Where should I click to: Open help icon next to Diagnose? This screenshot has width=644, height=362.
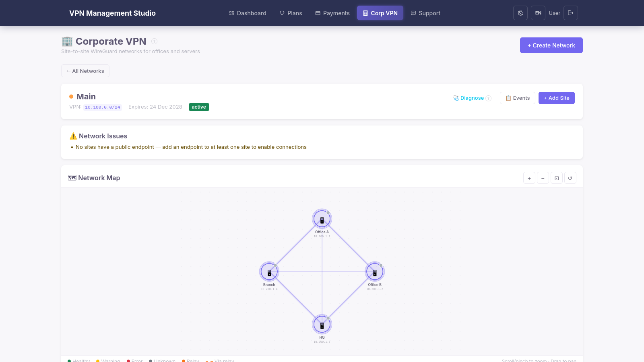pos(488,98)
